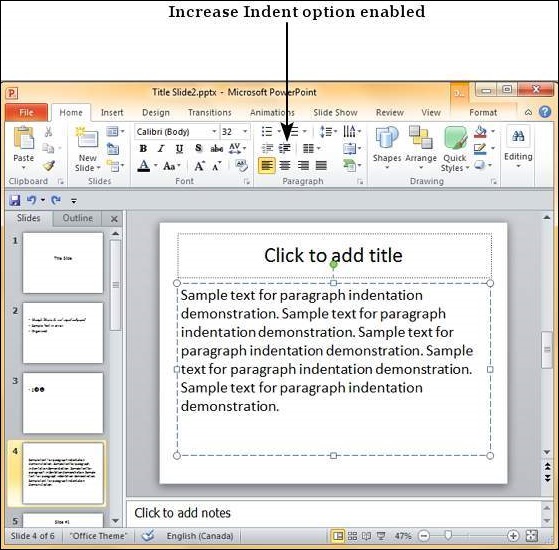Select slide 2 thumbnail
Screen dimensions: 559x550
coord(63,333)
